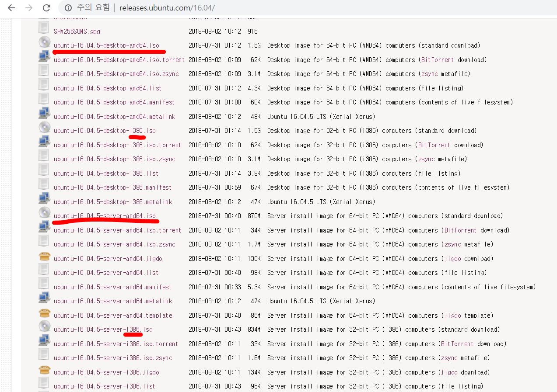This screenshot has width=557, height=392.
Task: Click the package icon beside server-i386.jigdo
Action: [45, 370]
